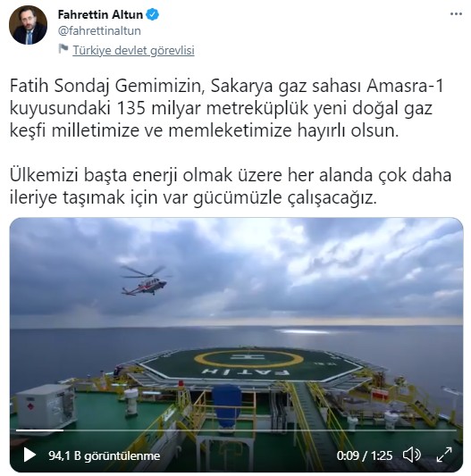
Task: Open the @fahrettinaltun handle
Action: click(99, 31)
